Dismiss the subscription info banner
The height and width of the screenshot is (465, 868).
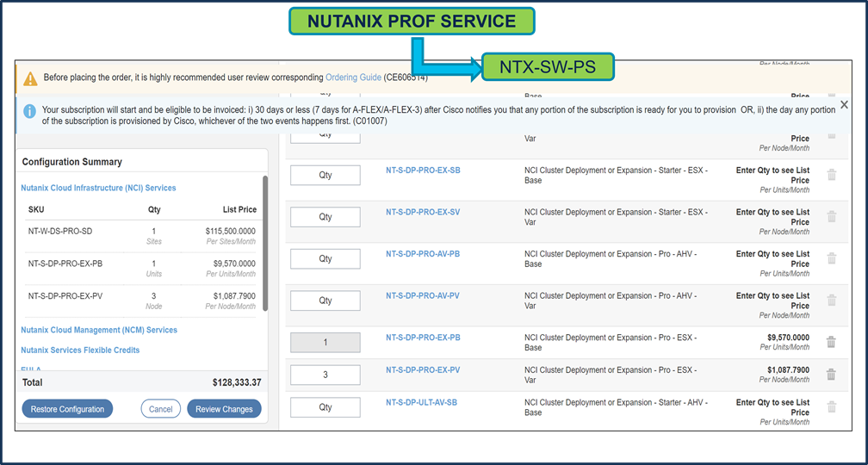click(844, 105)
